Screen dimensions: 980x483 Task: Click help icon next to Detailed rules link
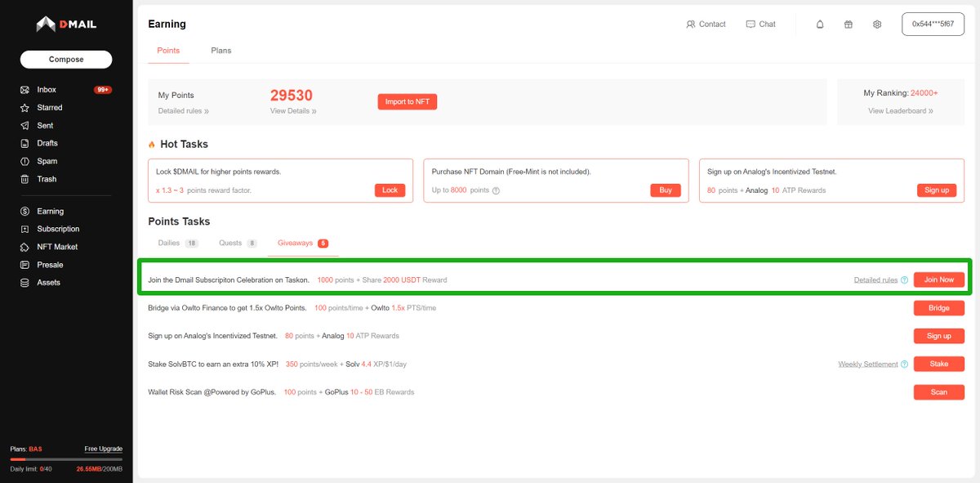pyautogui.click(x=904, y=280)
